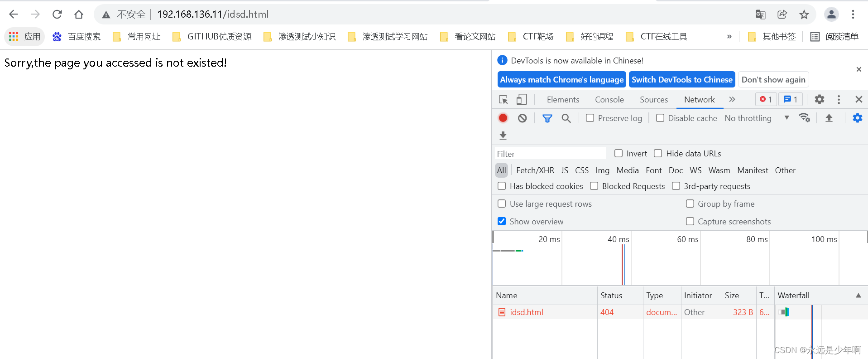
Task: Click Don't show again button
Action: tap(773, 80)
